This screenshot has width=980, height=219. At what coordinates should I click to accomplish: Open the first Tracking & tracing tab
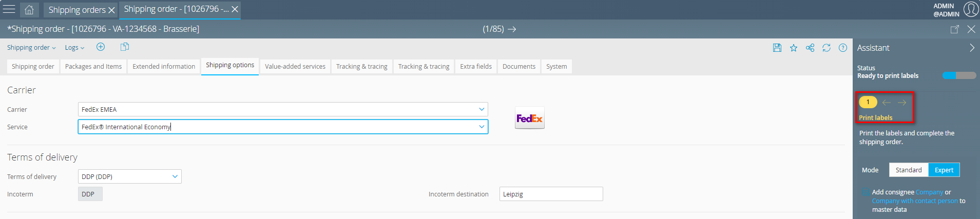[362, 67]
